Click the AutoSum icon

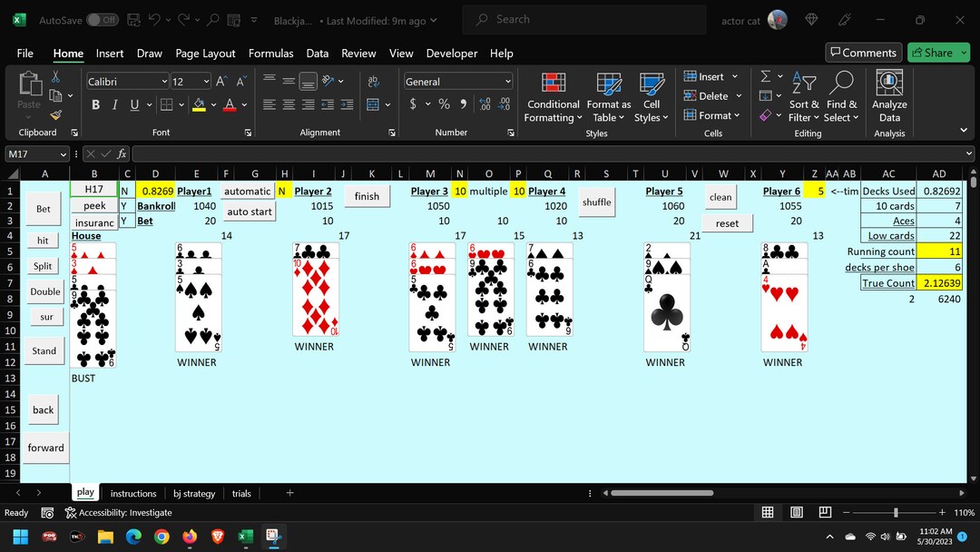click(764, 76)
